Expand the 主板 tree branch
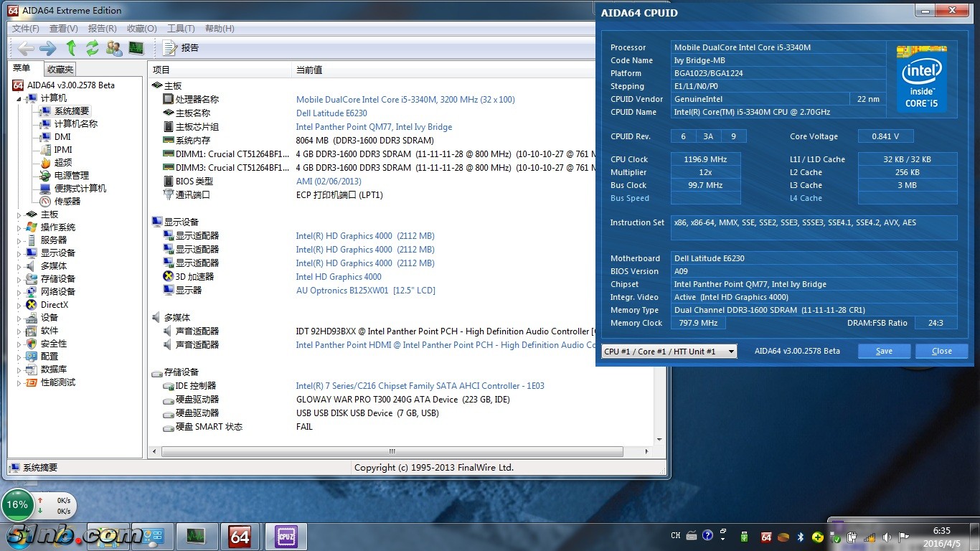Viewport: 980px width, 551px height. pyautogui.click(x=20, y=215)
